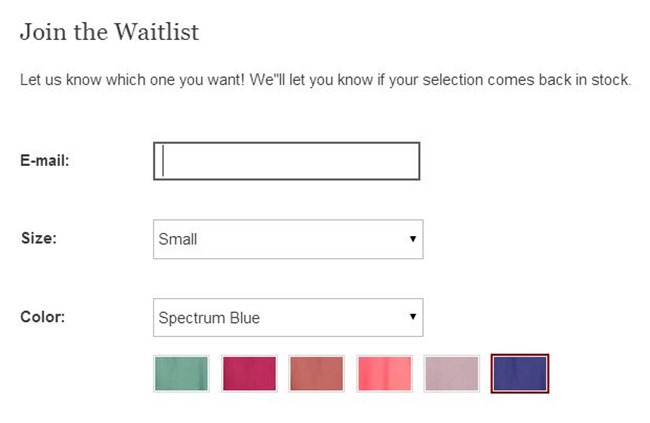Select the highlighted Spectrum Blue swatch
The height and width of the screenshot is (423, 650).
[x=520, y=373]
